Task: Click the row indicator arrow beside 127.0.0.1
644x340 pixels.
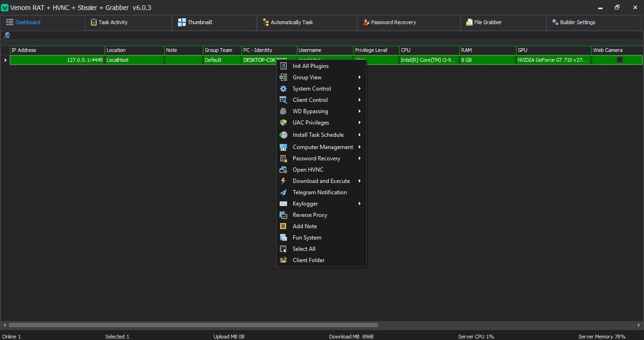Action: coord(5,60)
